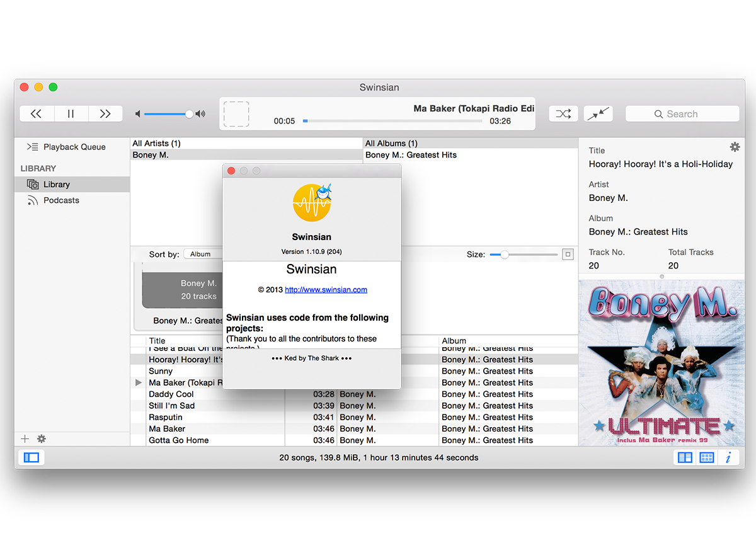Skip to previous track button

[37, 114]
